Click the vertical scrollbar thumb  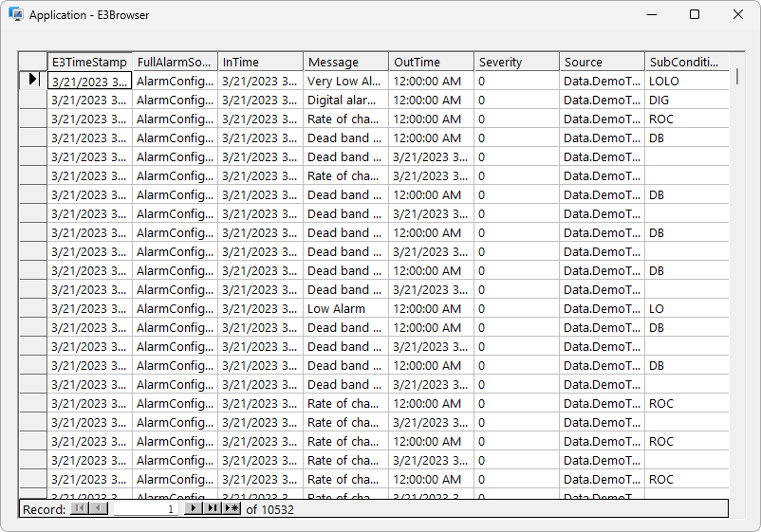point(737,76)
